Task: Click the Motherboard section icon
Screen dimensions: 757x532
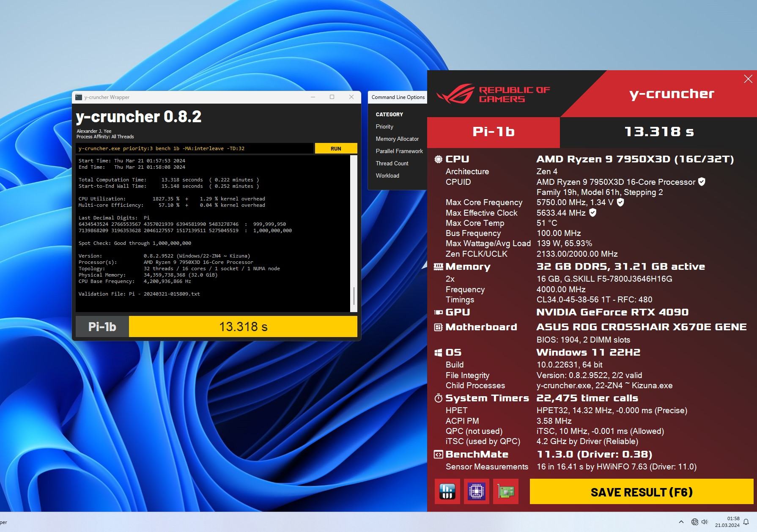Action: 439,327
